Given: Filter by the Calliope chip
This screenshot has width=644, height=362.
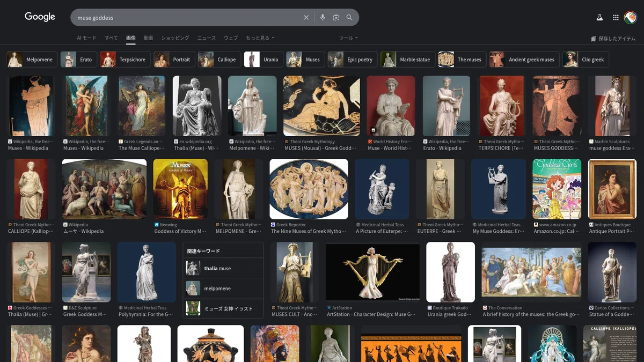Looking at the screenshot, I should (219, 60).
